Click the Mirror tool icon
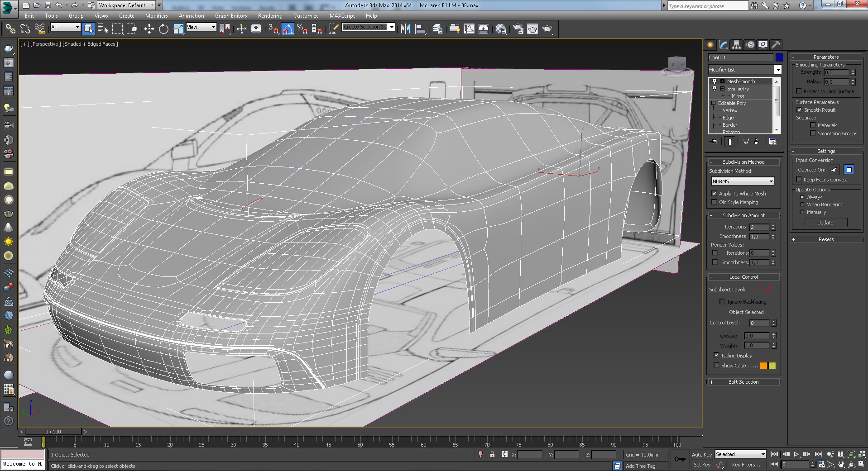This screenshot has height=471, width=868. coord(405,29)
